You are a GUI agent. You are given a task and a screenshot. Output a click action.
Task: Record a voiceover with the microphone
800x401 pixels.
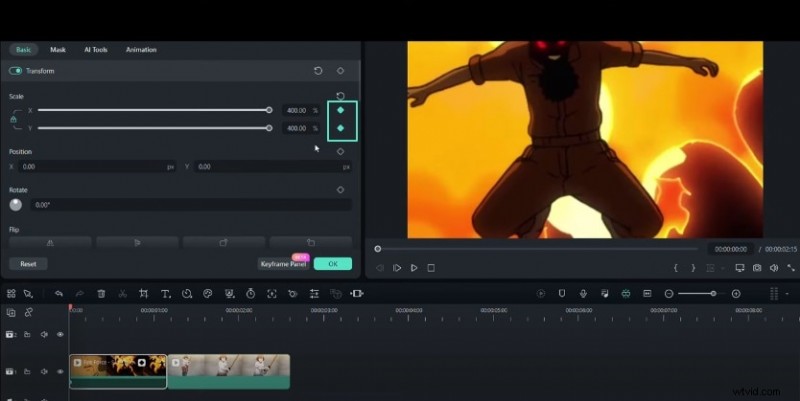click(x=583, y=293)
